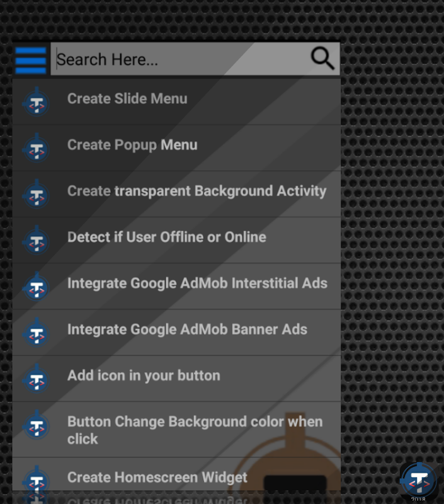Click icon beside AdMob Banner Ads

click(37, 333)
